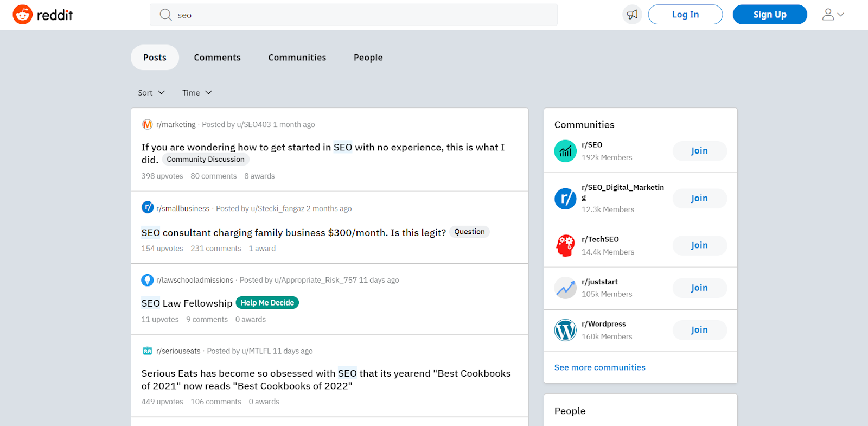Click the r/juststart arrow chart icon

coord(565,288)
